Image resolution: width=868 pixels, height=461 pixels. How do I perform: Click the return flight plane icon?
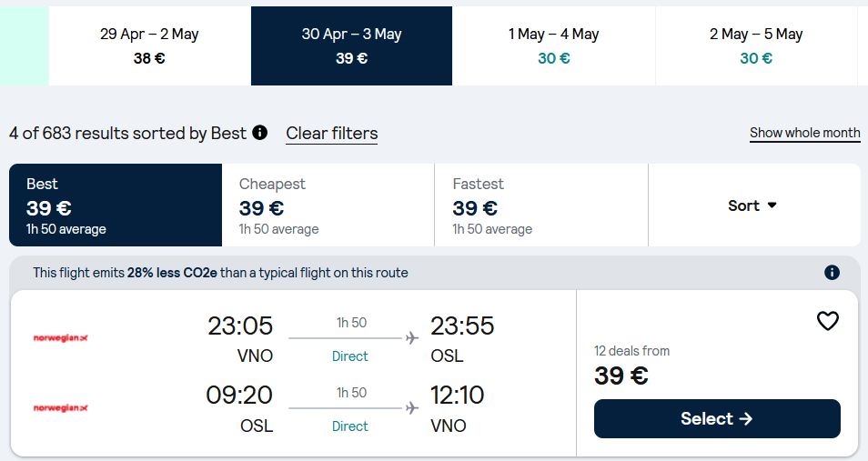point(412,408)
